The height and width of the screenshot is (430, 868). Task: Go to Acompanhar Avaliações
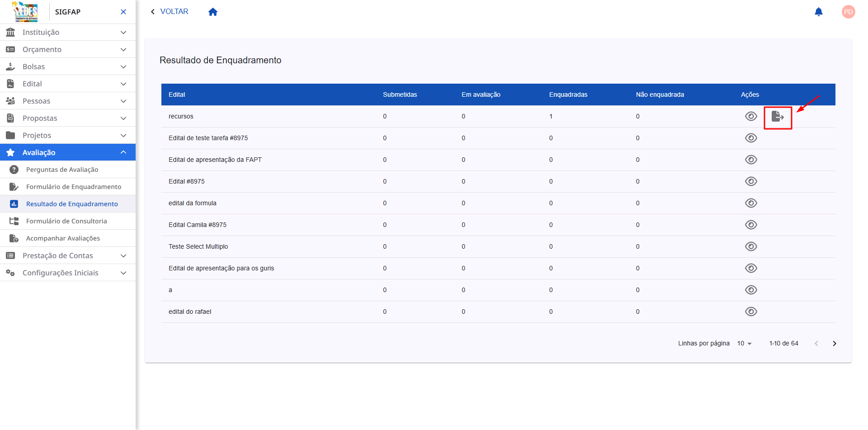pos(63,239)
